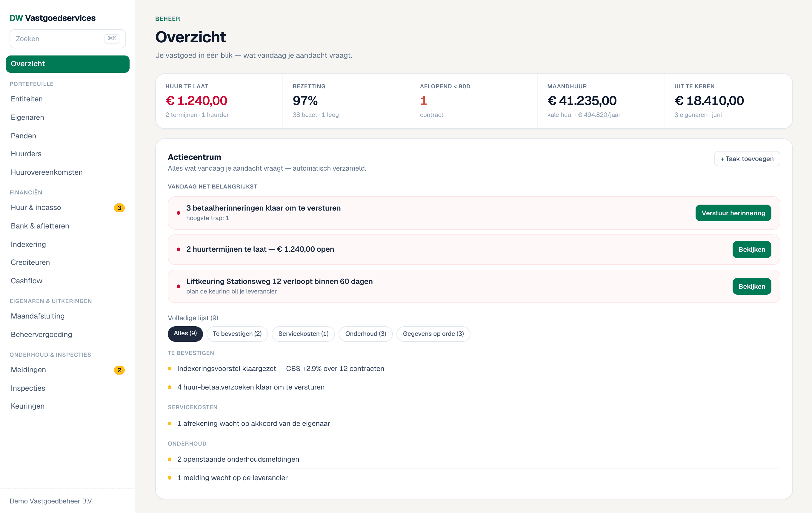
Task: Select the Alles (9) filter
Action: 185,333
